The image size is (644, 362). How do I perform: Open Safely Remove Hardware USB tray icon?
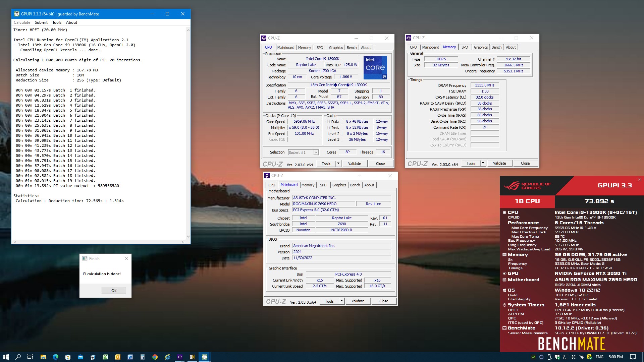549,357
